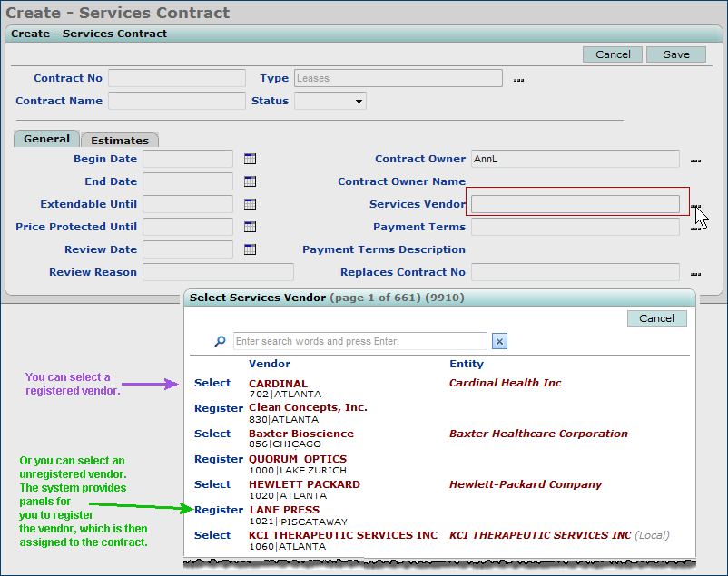This screenshot has width=728, height=576.
Task: Click the Replaces Contract No field
Action: pyautogui.click(x=576, y=272)
